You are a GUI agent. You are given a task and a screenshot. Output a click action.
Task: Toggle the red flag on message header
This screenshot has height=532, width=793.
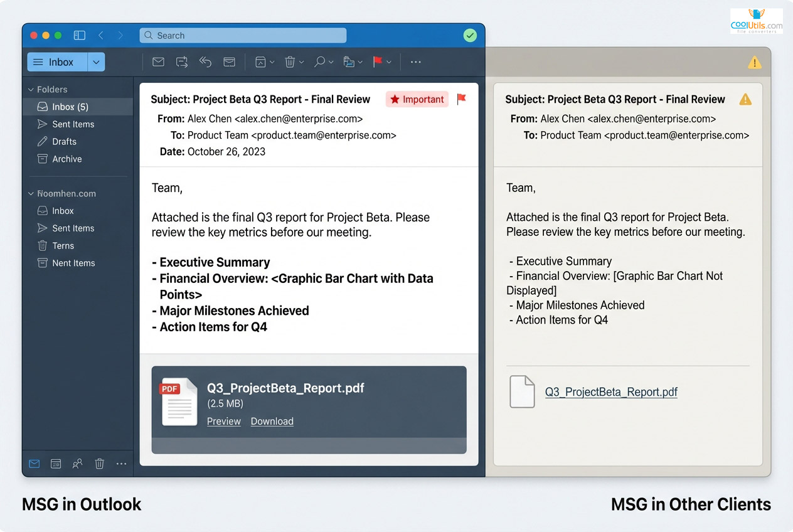(461, 99)
